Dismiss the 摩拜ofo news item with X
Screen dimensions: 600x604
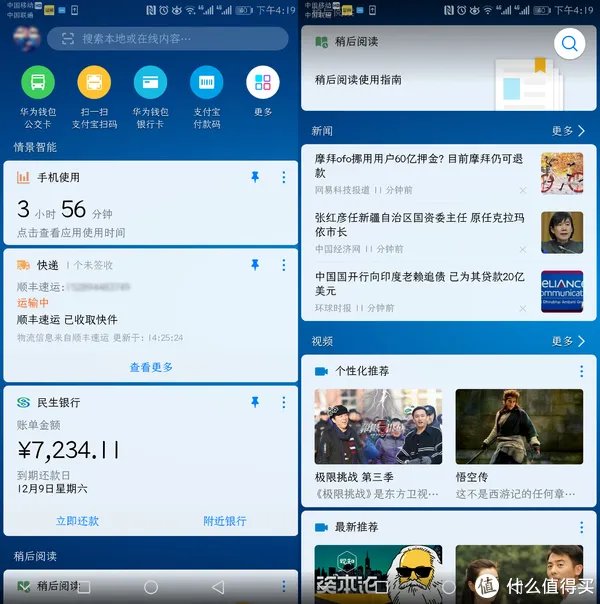pos(523,191)
